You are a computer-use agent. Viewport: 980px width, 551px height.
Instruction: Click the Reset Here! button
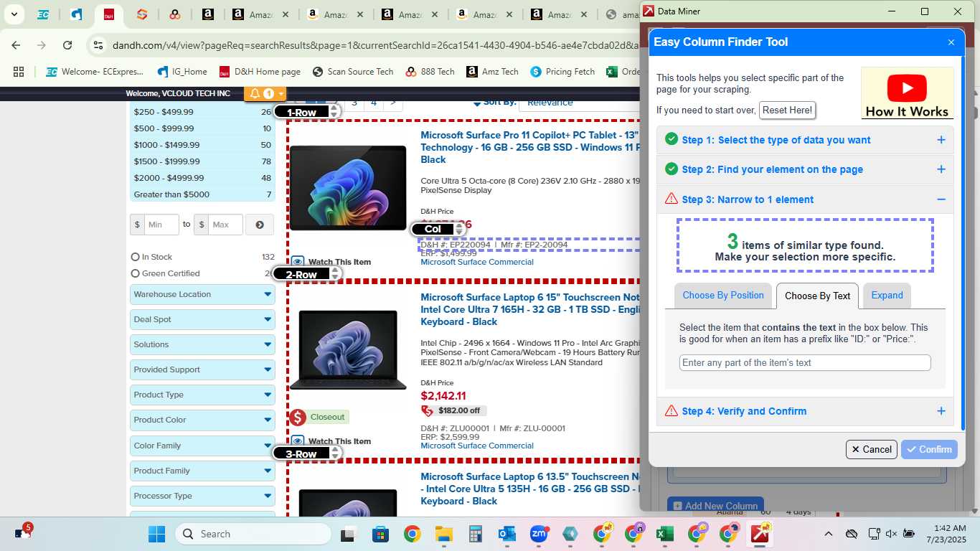[x=787, y=110]
